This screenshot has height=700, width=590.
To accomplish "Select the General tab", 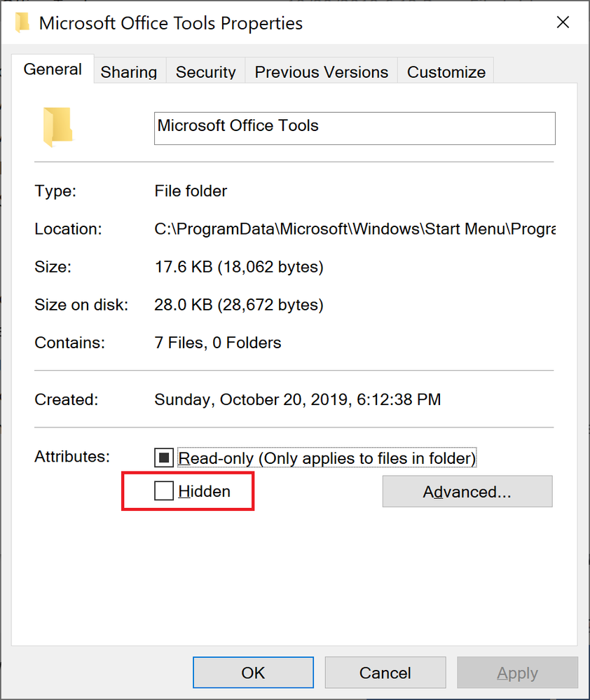I will point(53,69).
